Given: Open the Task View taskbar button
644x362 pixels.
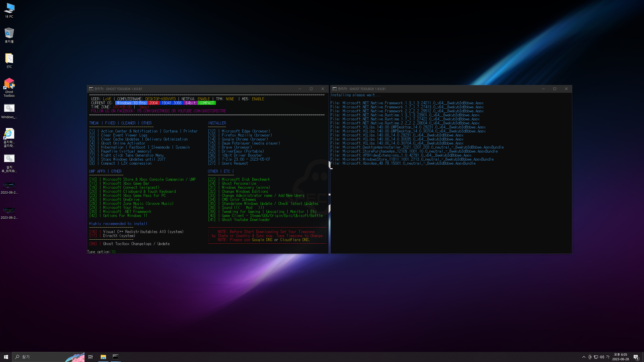Looking at the screenshot, I should tap(91, 357).
